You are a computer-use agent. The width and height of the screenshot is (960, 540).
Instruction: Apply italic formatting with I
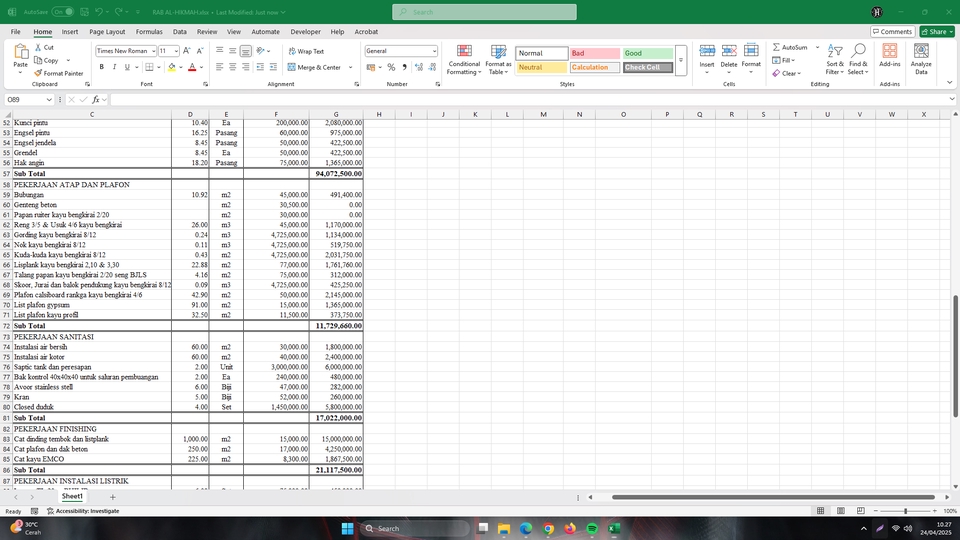(x=114, y=67)
